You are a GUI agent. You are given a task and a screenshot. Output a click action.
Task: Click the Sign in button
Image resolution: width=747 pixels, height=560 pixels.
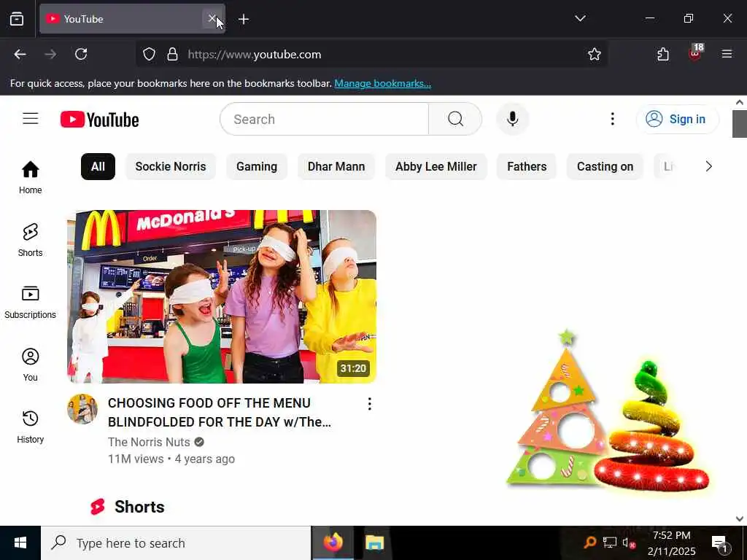(677, 119)
